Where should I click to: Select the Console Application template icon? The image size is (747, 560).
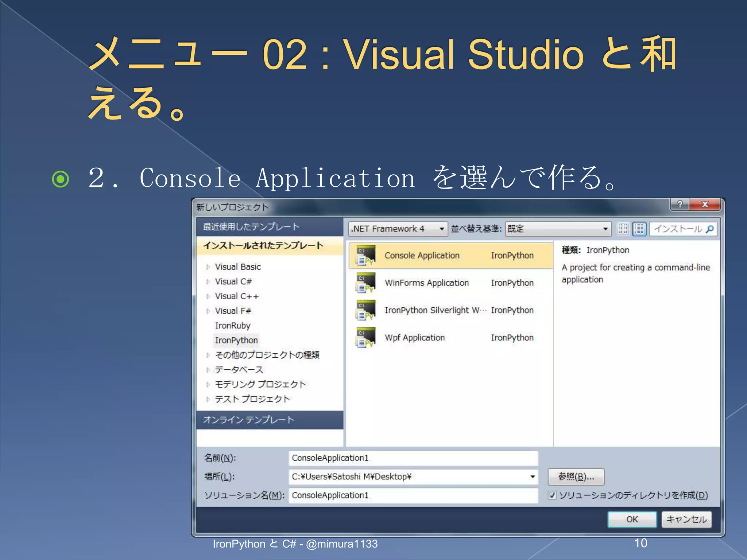click(366, 256)
